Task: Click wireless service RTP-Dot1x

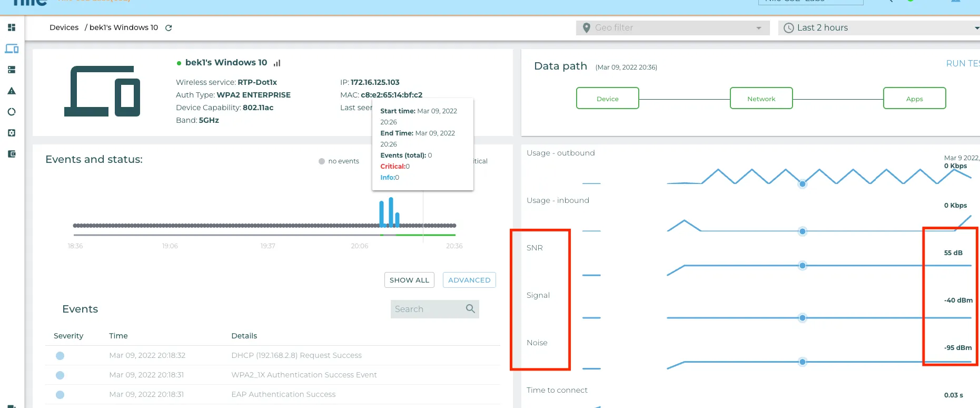Action: [257, 82]
